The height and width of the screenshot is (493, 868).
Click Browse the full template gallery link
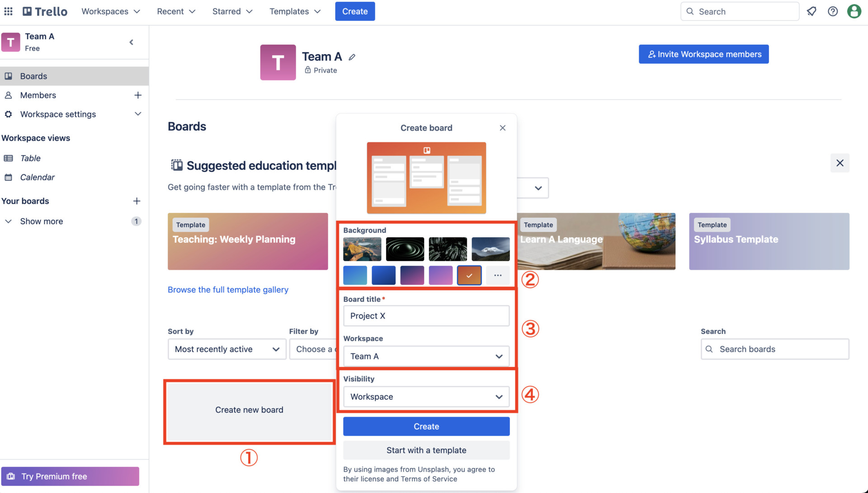coord(228,290)
